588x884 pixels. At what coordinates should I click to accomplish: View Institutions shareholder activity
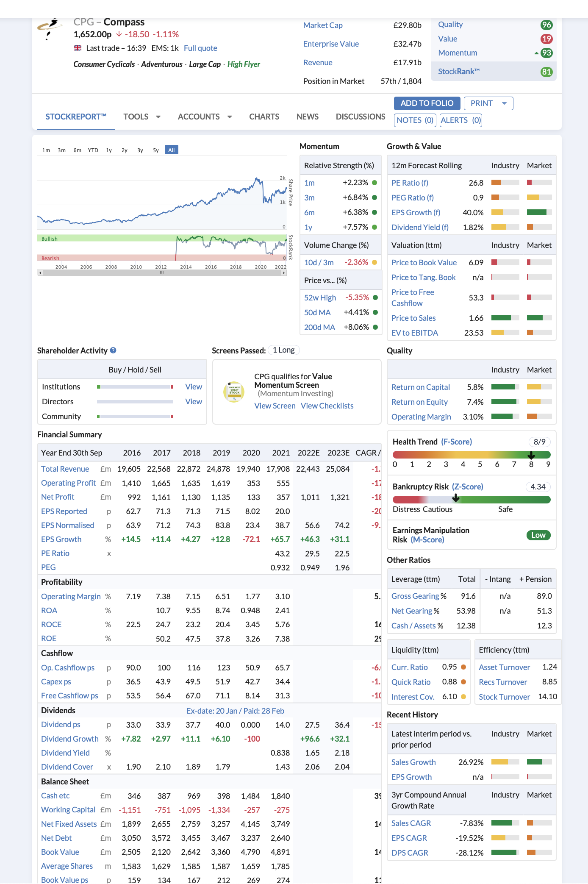tap(194, 387)
